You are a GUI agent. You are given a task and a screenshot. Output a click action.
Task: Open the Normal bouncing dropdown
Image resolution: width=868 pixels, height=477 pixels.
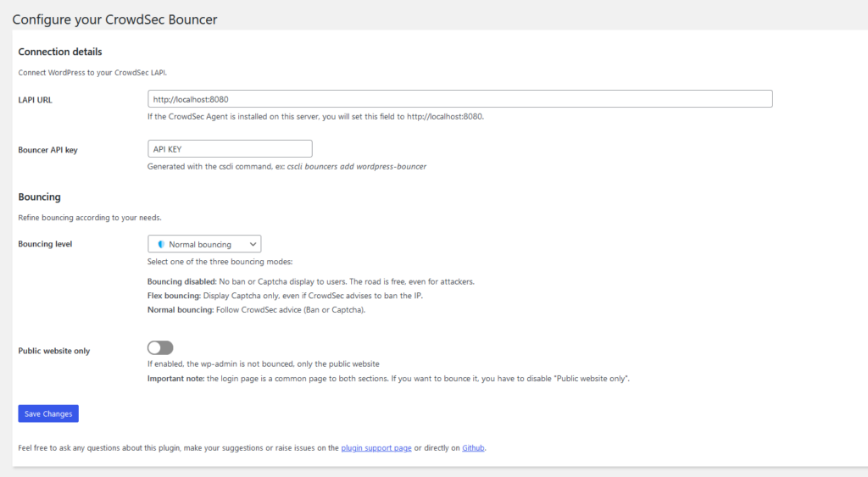pos(204,244)
